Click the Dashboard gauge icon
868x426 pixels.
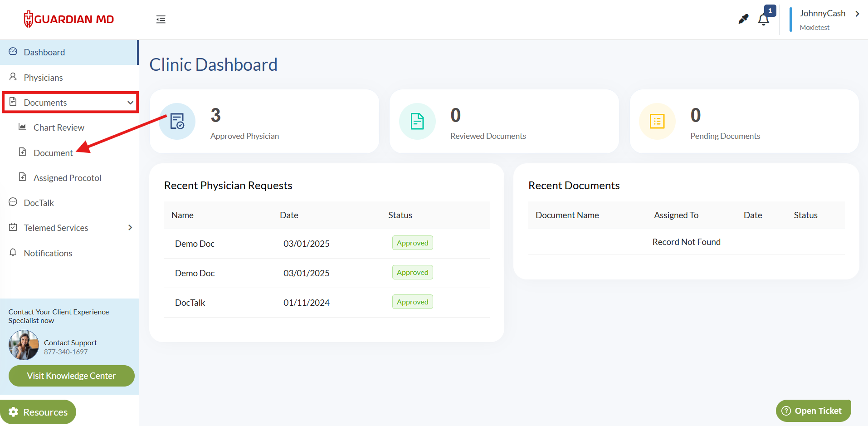(13, 51)
